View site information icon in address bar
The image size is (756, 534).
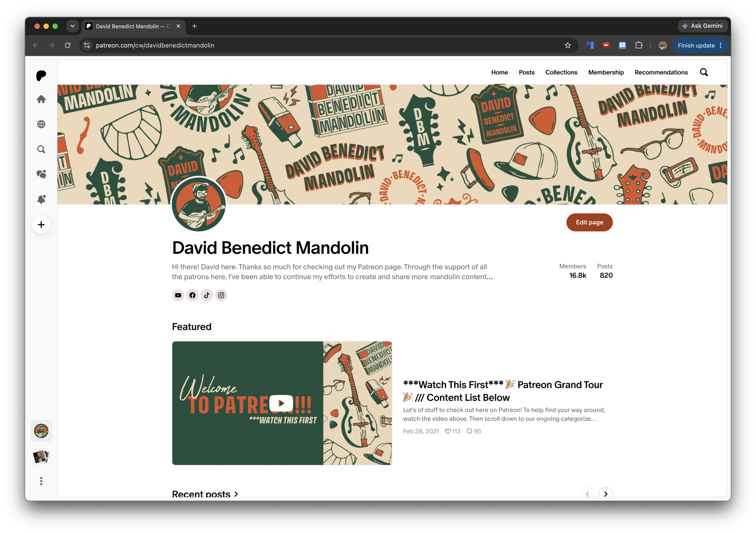87,45
